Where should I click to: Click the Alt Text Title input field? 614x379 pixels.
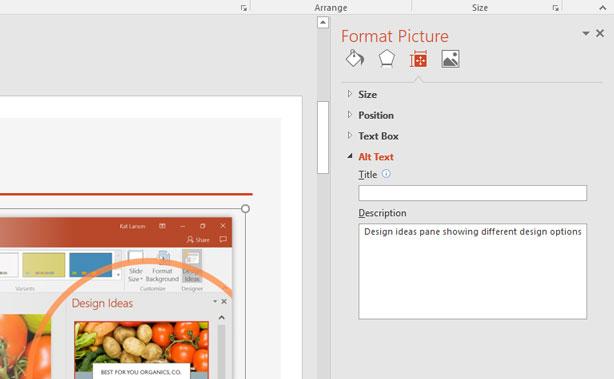click(473, 193)
